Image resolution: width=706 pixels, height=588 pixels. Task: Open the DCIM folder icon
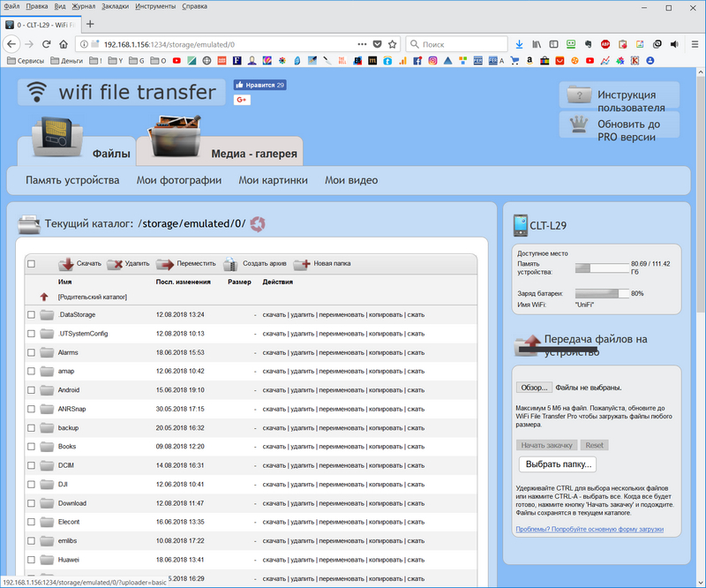coord(47,465)
